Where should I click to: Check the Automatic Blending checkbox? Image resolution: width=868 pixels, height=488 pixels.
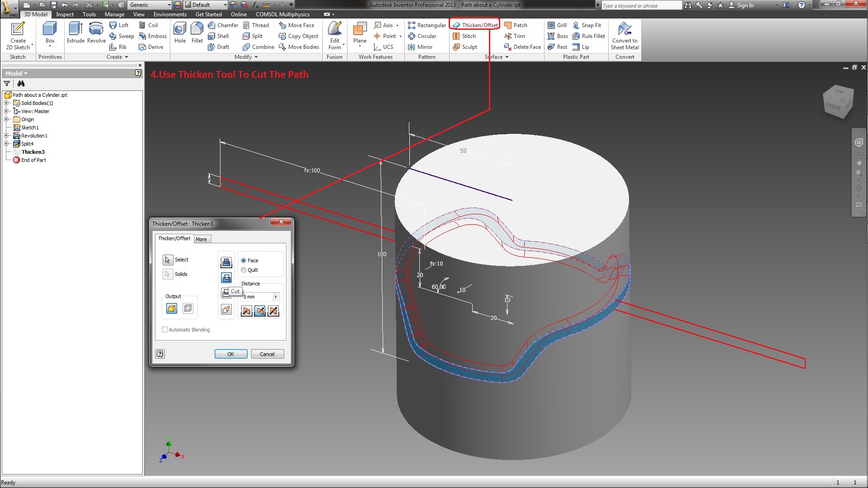pyautogui.click(x=165, y=330)
